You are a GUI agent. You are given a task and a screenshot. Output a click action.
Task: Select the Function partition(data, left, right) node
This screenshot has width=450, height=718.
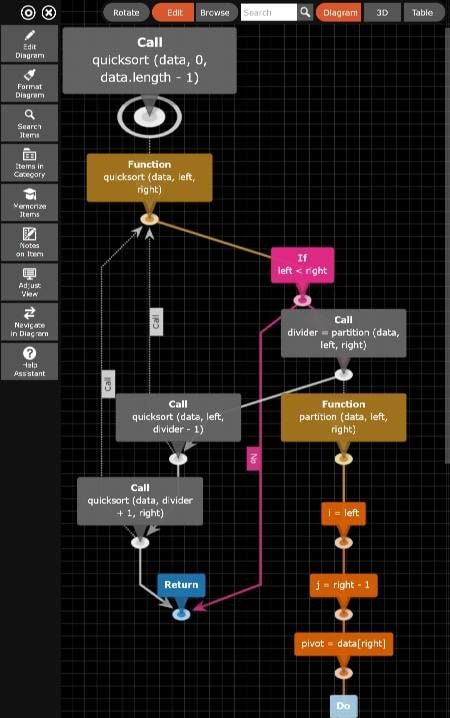(x=343, y=417)
